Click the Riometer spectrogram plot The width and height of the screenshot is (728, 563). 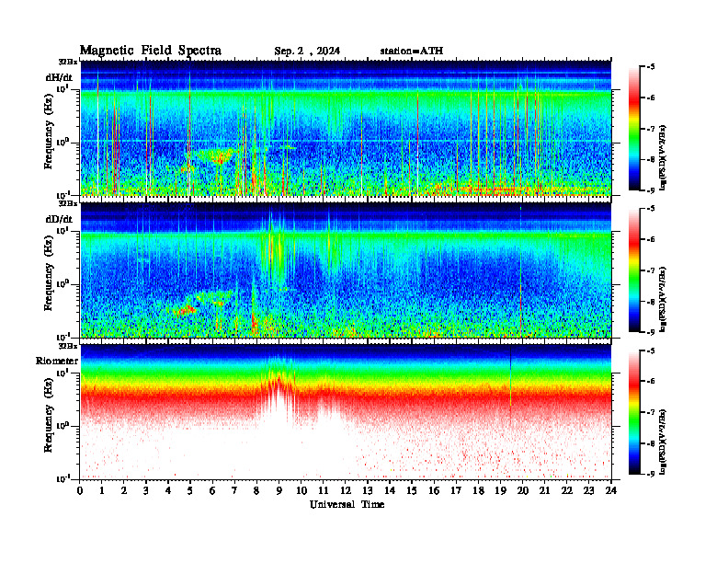[x=346, y=412]
